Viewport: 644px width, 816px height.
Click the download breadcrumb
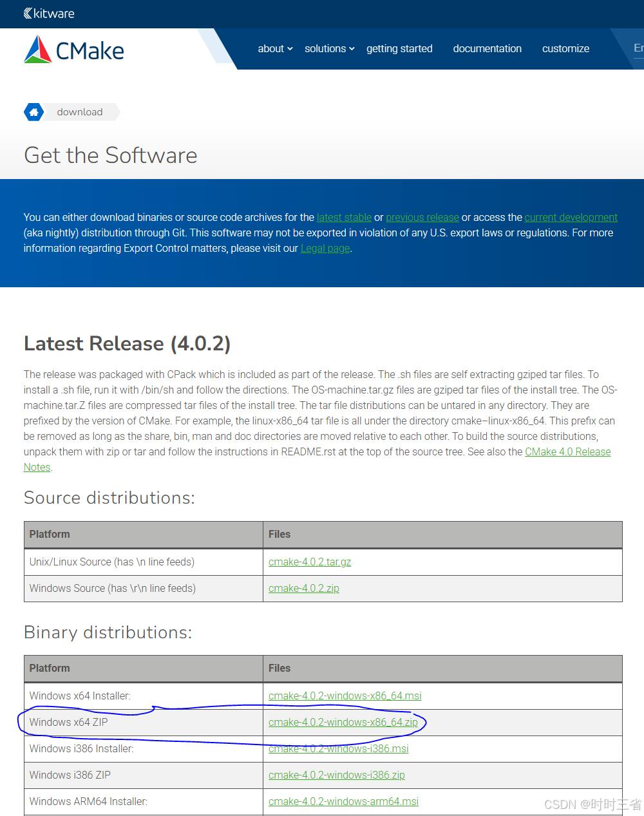click(x=80, y=112)
